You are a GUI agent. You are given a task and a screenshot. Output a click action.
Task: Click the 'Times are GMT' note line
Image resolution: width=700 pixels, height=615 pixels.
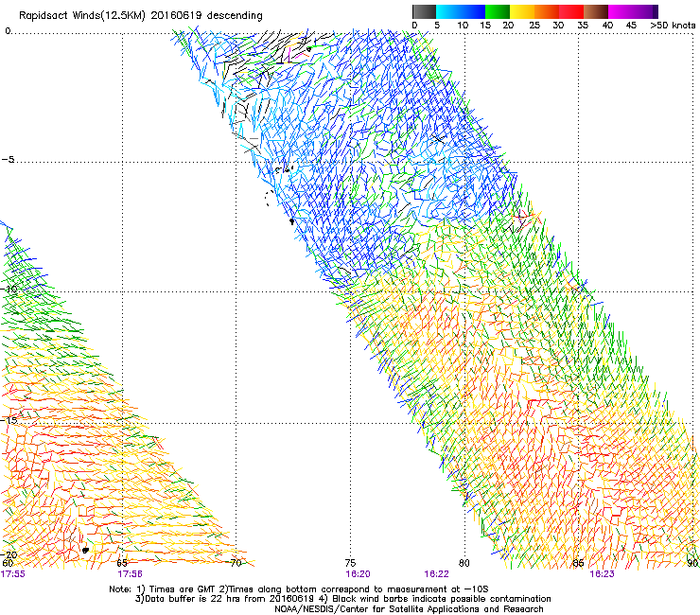(x=299, y=589)
